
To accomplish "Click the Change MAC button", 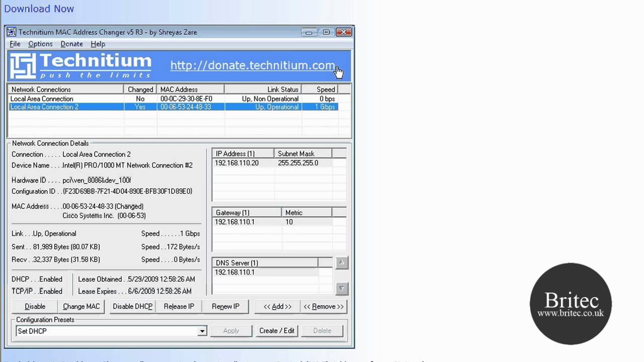I will click(81, 306).
